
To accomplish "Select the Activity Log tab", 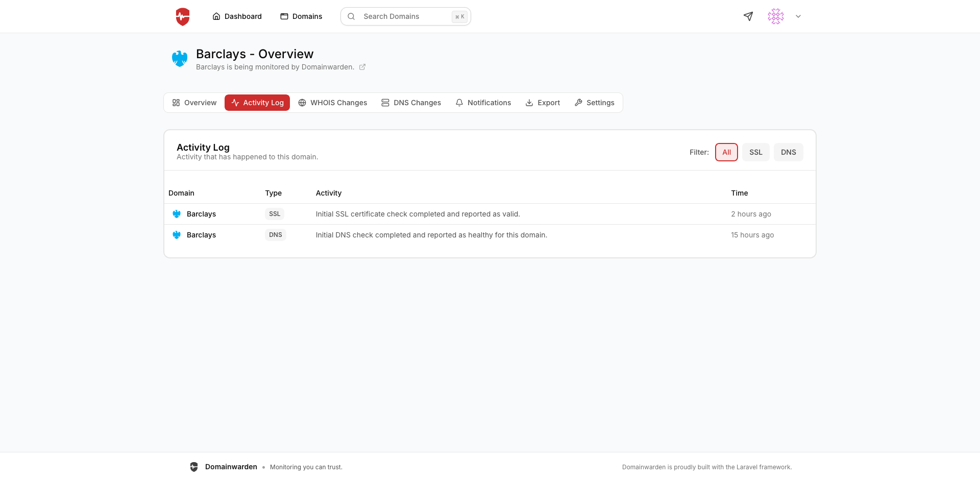I will 257,103.
